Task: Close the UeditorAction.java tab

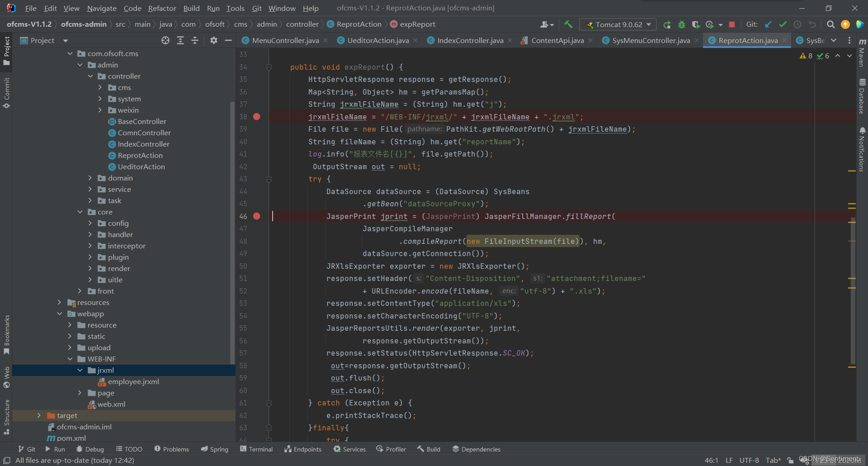Action: 415,40
